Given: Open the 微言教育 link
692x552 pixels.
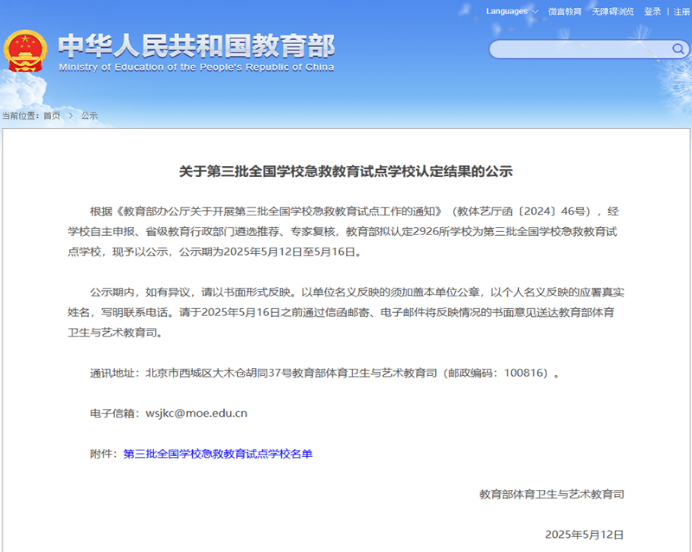Looking at the screenshot, I should click(565, 11).
